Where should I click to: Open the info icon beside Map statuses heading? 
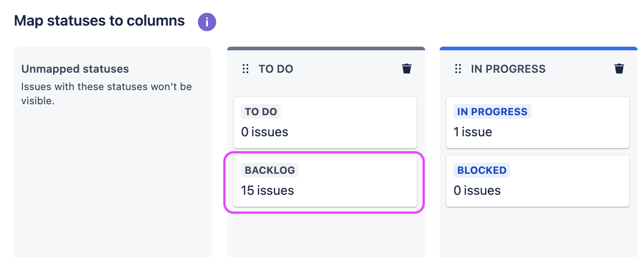[x=207, y=21]
